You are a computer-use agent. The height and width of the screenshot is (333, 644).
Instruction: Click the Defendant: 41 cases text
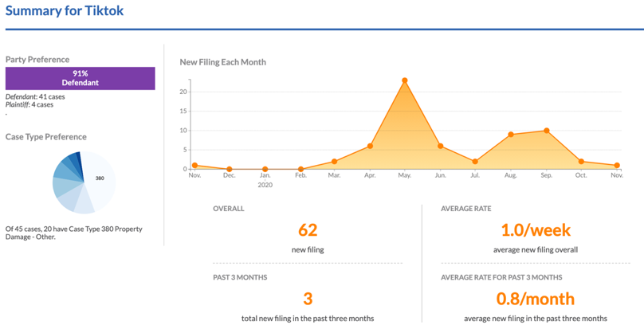35,97
